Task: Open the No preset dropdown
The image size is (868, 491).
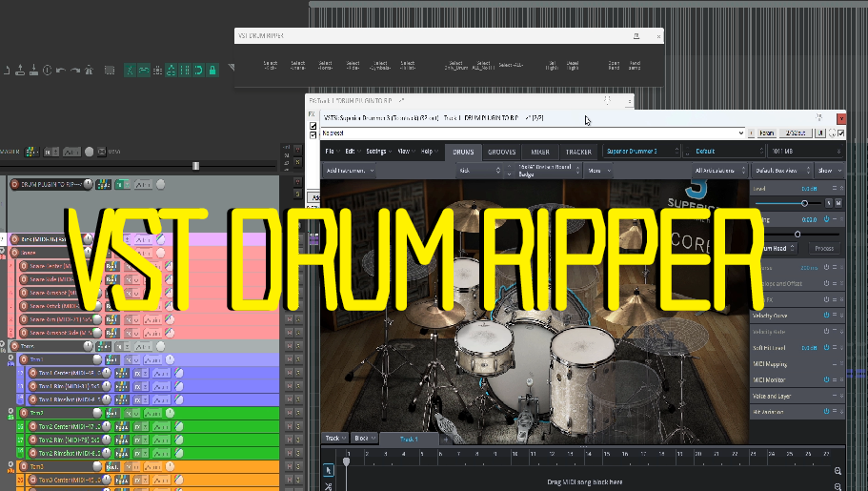Action: click(533, 133)
